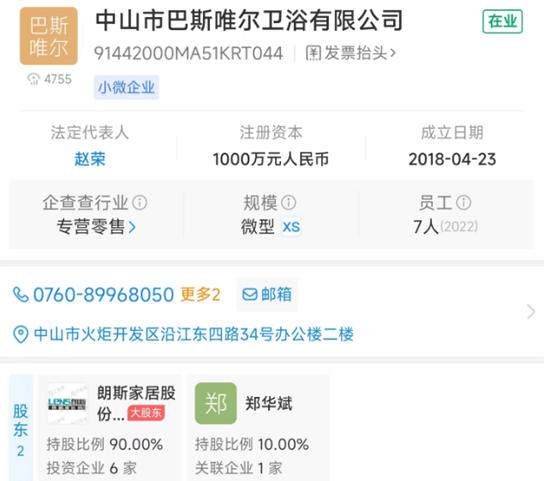Viewport: 550px width, 481px height.
Task: Open address 中山市火炬开发区沿江东四路34号办公楼二楼
Action: 194,334
